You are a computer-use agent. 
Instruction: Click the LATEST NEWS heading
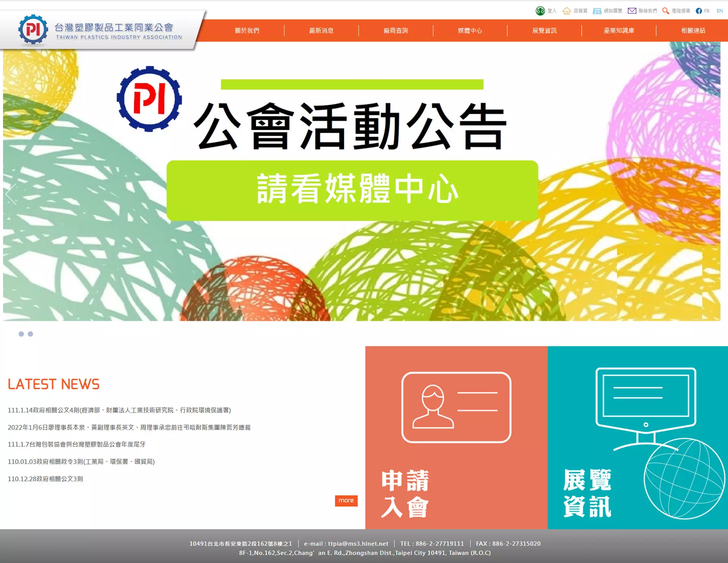(x=54, y=384)
